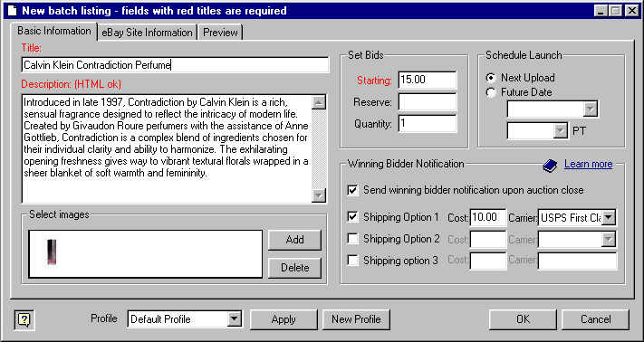Open the Default Profile dropdown
This screenshot has height=342, width=644.
coord(234,319)
